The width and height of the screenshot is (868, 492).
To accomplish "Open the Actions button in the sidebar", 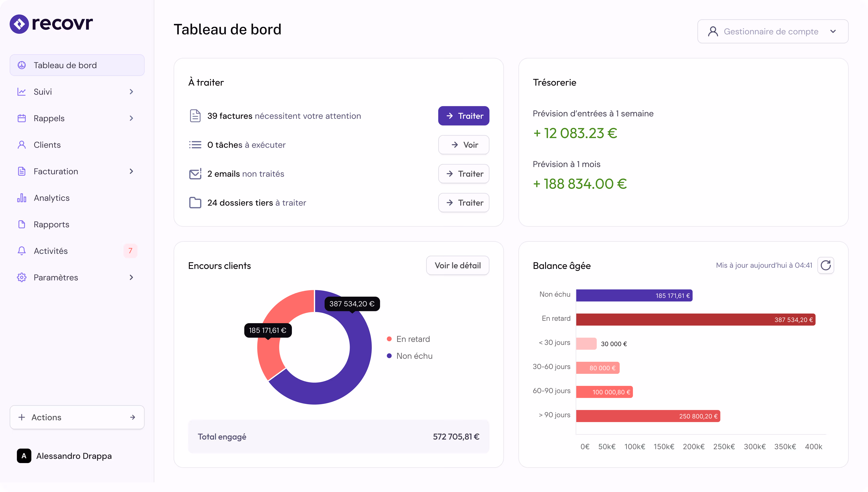I will (x=77, y=417).
